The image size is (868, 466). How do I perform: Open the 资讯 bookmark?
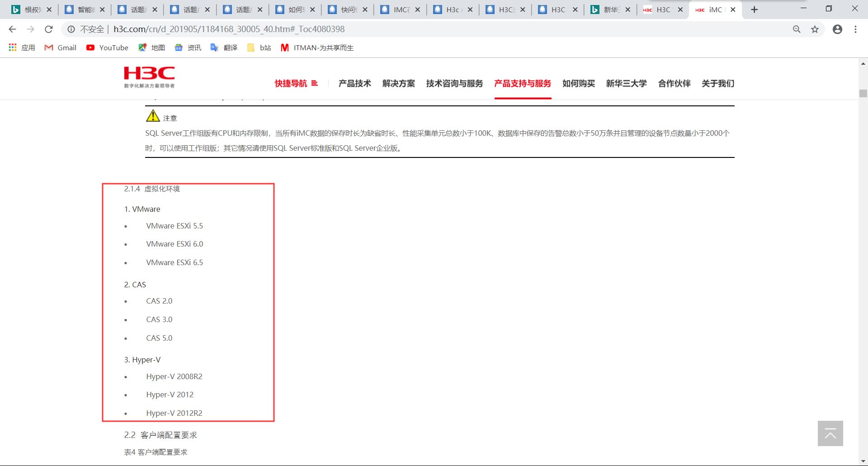(188, 48)
